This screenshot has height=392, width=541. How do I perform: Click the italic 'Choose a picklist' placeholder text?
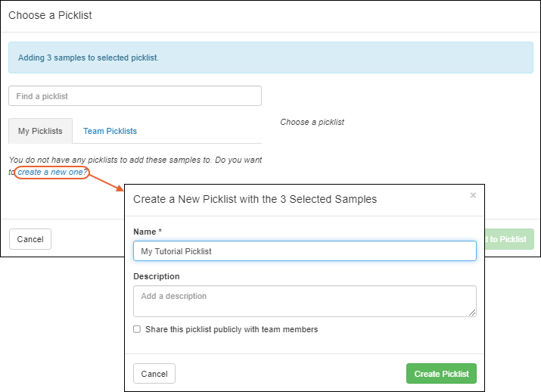tap(312, 122)
